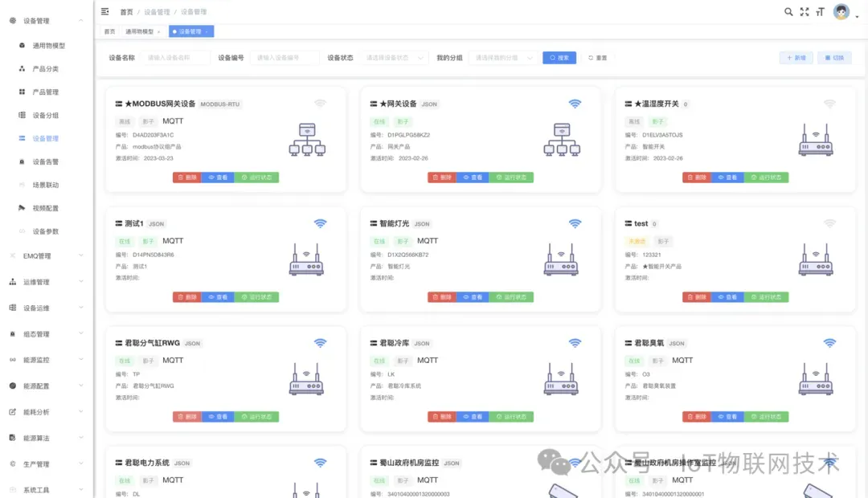The image size is (868, 498).
Task: Open the 设备状态 dropdown
Action: 394,58
